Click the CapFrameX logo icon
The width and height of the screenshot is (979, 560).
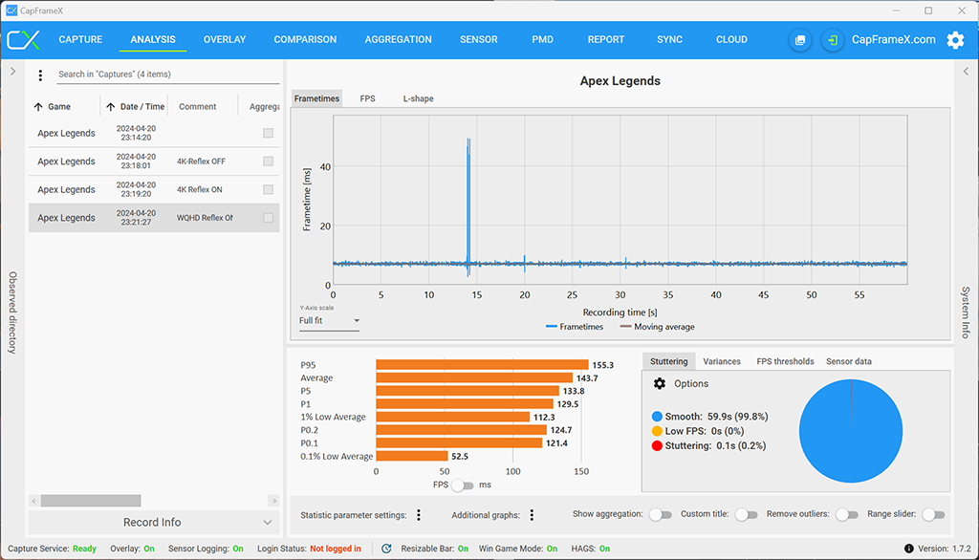click(24, 40)
